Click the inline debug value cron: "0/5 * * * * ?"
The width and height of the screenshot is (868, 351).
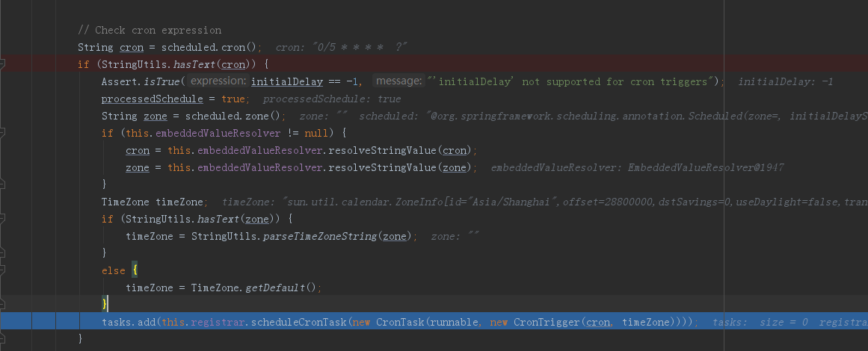tap(342, 48)
